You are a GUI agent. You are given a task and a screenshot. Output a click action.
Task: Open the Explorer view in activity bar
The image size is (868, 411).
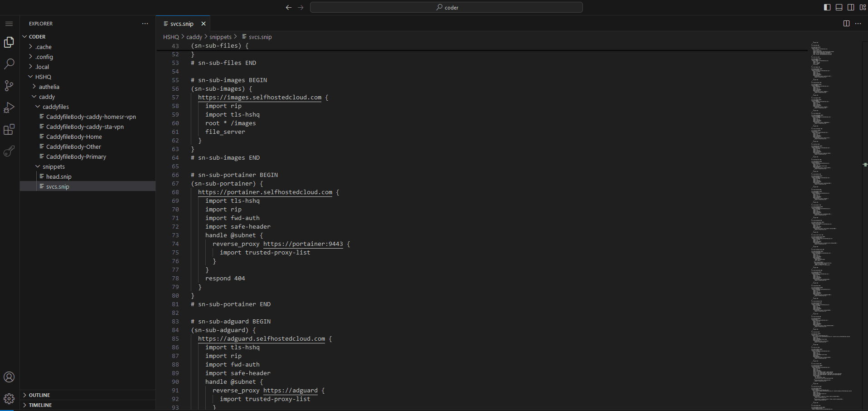[9, 42]
